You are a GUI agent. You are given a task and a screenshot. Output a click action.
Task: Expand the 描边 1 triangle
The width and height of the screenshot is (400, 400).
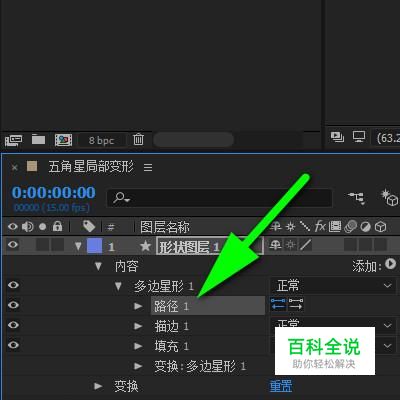[x=138, y=326]
